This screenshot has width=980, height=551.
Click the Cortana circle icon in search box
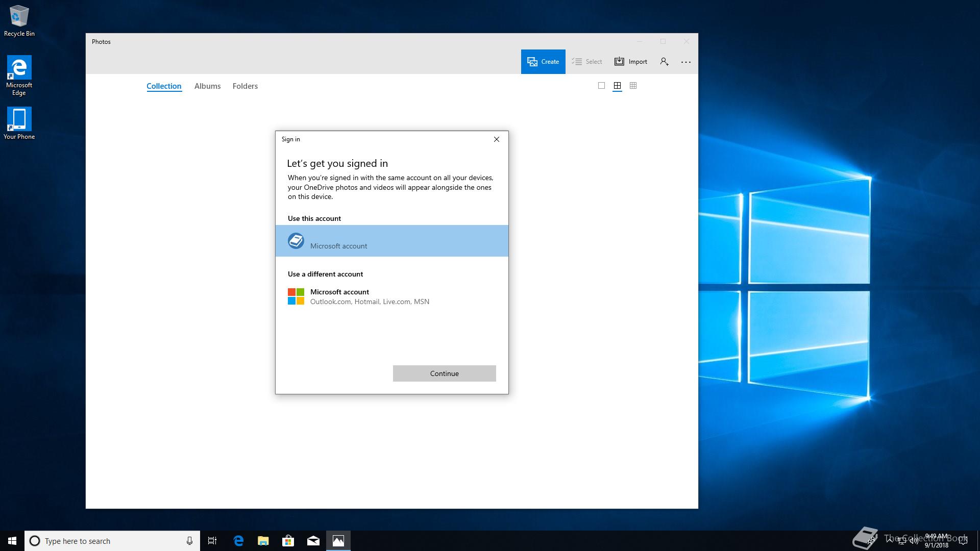(35, 541)
